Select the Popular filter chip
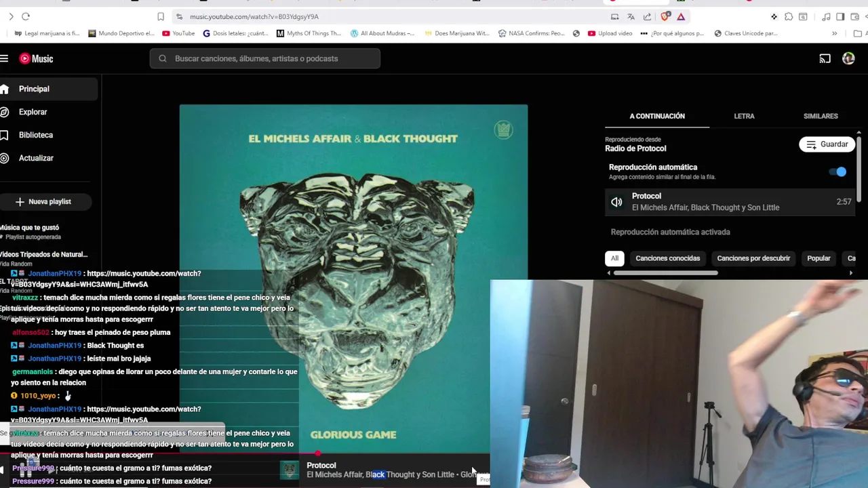The height and width of the screenshot is (488, 868). tap(818, 258)
